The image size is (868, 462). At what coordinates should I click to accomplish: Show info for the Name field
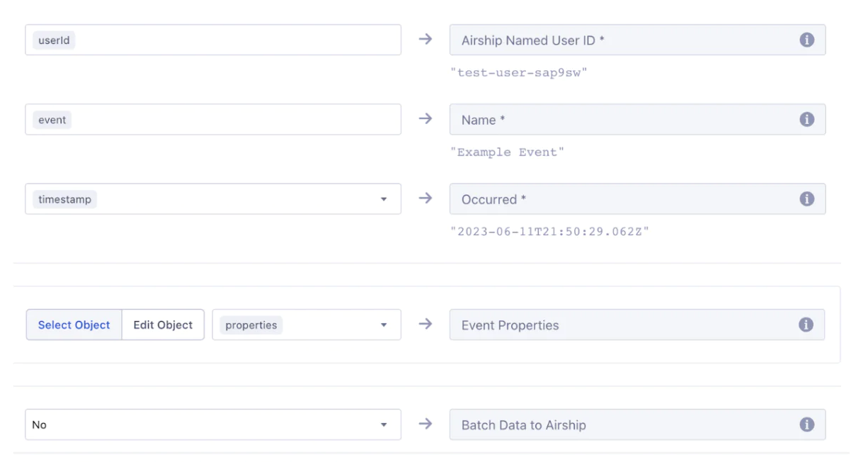pyautogui.click(x=806, y=120)
